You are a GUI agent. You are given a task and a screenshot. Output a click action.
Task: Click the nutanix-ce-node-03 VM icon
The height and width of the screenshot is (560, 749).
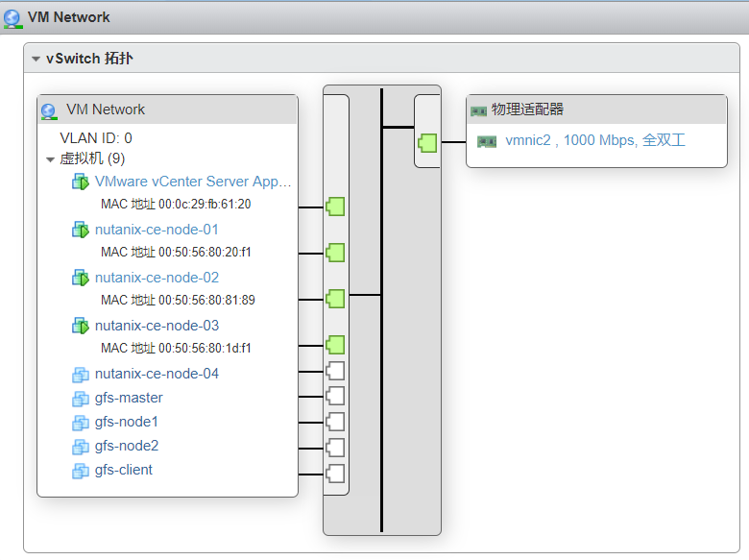(81, 326)
